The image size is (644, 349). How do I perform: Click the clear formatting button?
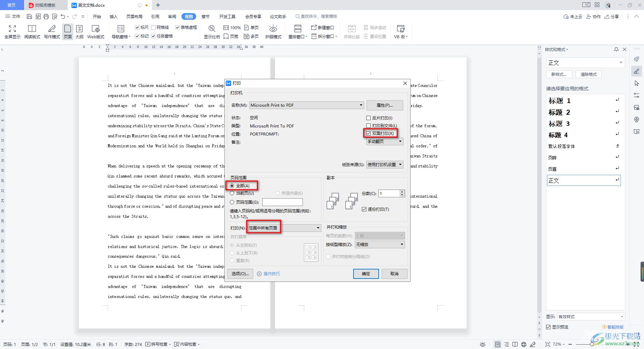coord(589,74)
